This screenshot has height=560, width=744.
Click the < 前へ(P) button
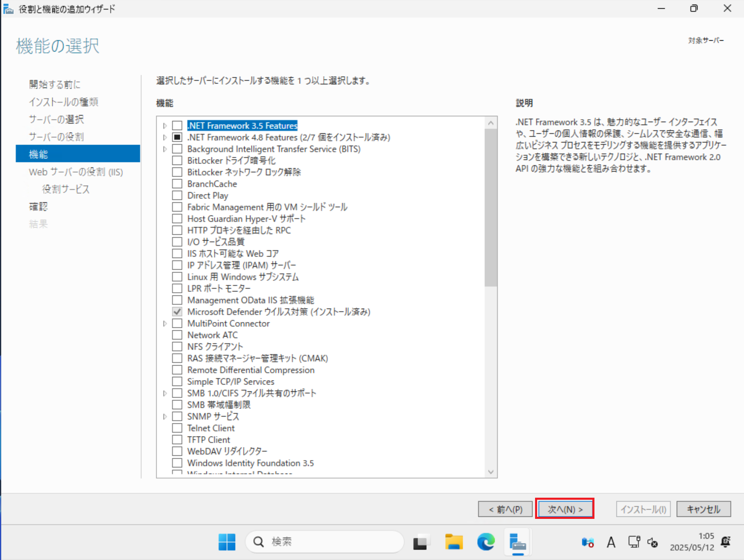pyautogui.click(x=505, y=509)
